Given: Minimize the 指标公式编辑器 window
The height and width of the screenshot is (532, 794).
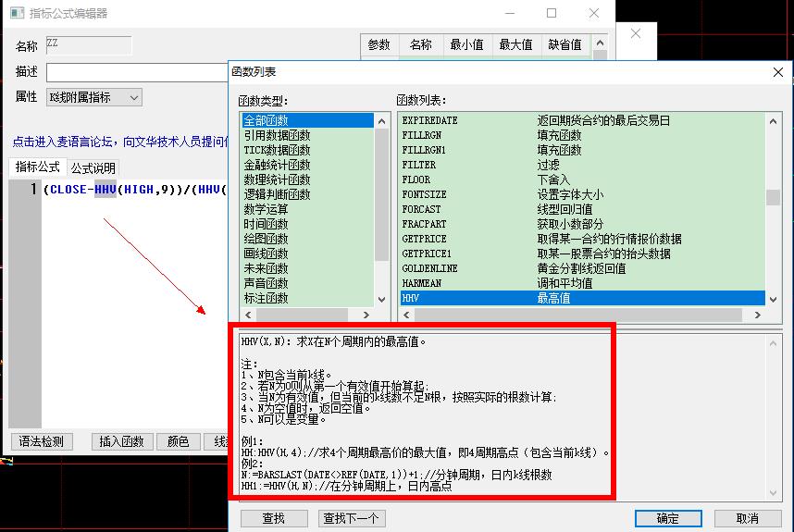Looking at the screenshot, I should click(509, 14).
